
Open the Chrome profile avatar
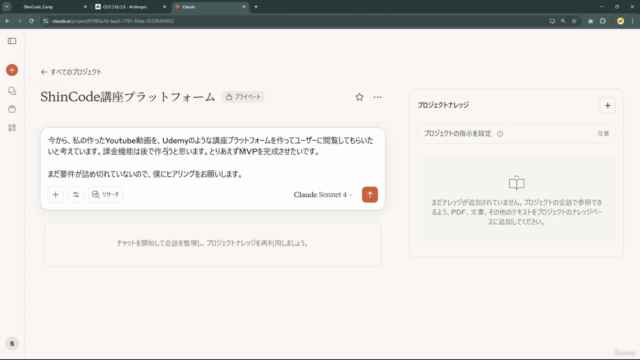[x=620, y=21]
